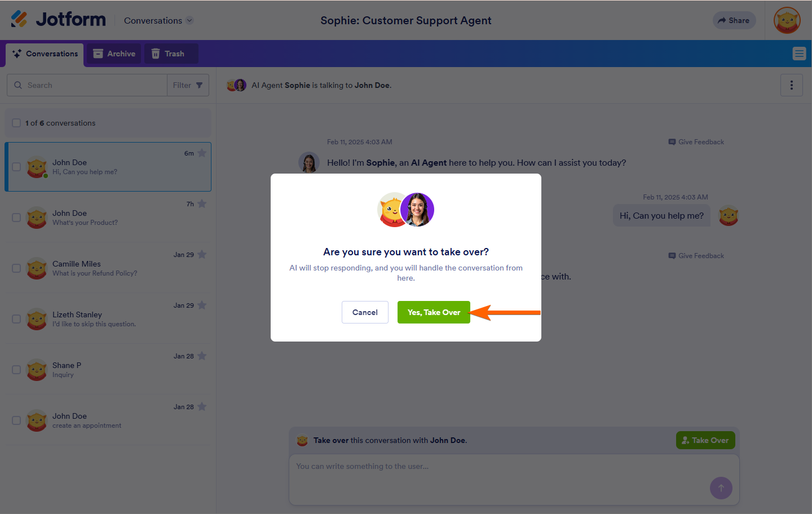
Task: Check the Camille Miles conversation checkbox
Action: pos(16,268)
